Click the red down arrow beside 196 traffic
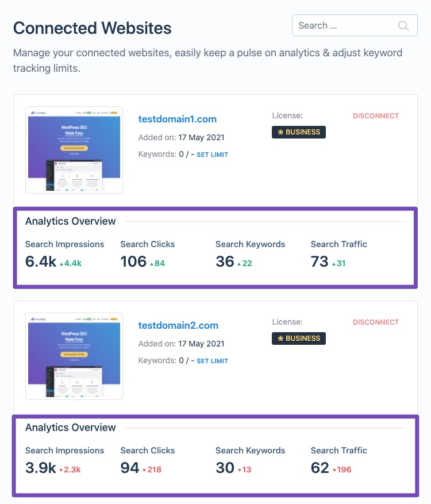The image size is (431, 504). click(334, 470)
